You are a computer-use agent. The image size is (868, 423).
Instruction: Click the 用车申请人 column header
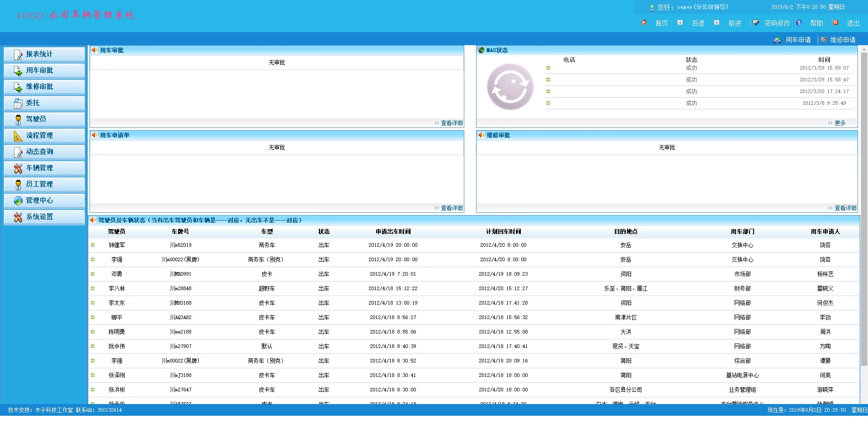coord(825,231)
